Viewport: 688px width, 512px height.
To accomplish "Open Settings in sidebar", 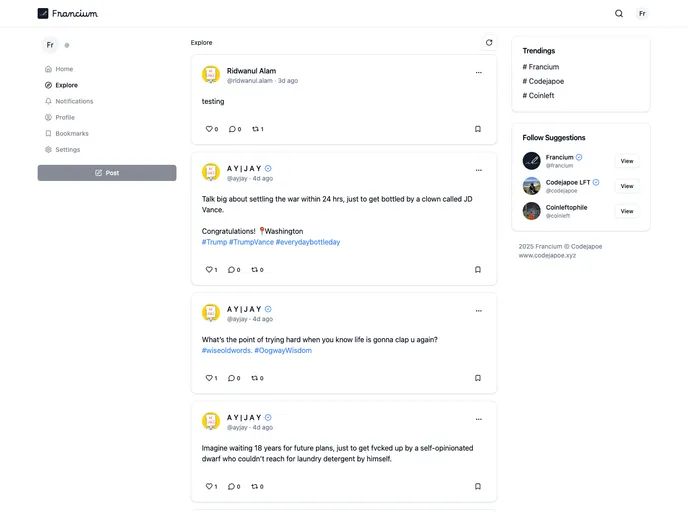I will (62, 150).
